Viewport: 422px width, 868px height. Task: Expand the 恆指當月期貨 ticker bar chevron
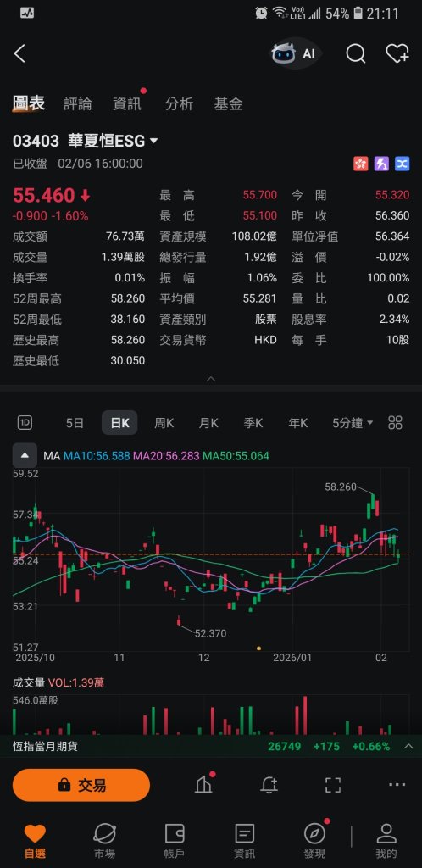point(408,746)
